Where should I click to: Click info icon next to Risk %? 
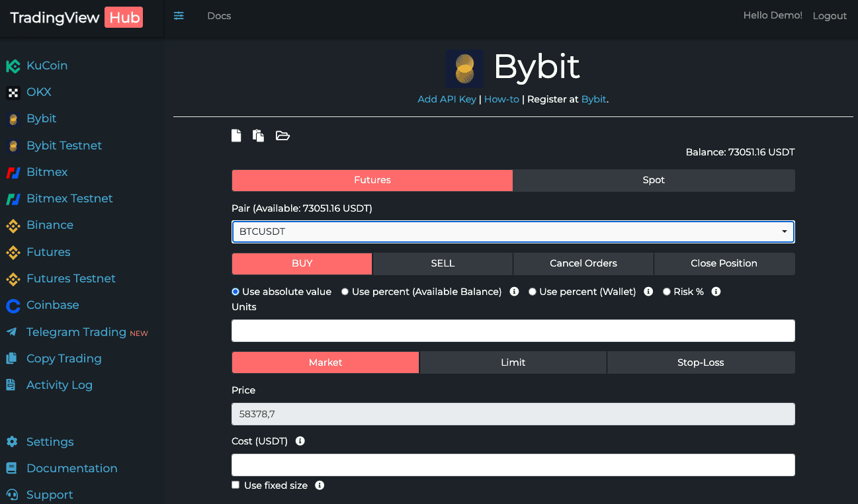[x=716, y=292]
